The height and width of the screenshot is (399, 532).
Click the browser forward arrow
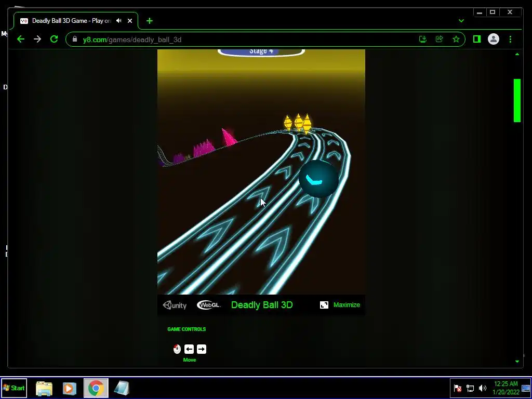coord(37,39)
